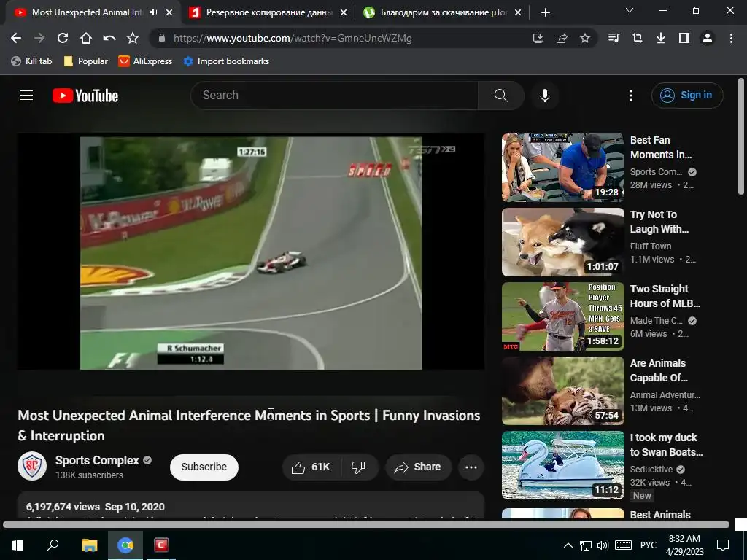
Task: Click the Share button
Action: tap(417, 467)
